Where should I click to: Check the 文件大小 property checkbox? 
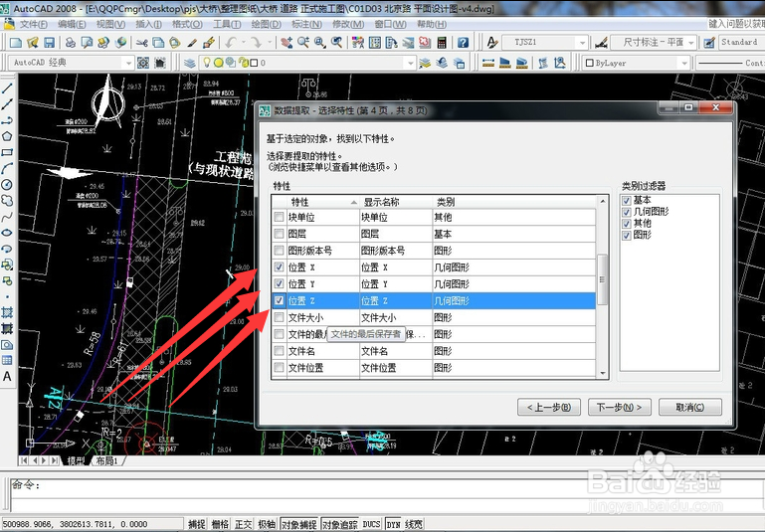279,317
